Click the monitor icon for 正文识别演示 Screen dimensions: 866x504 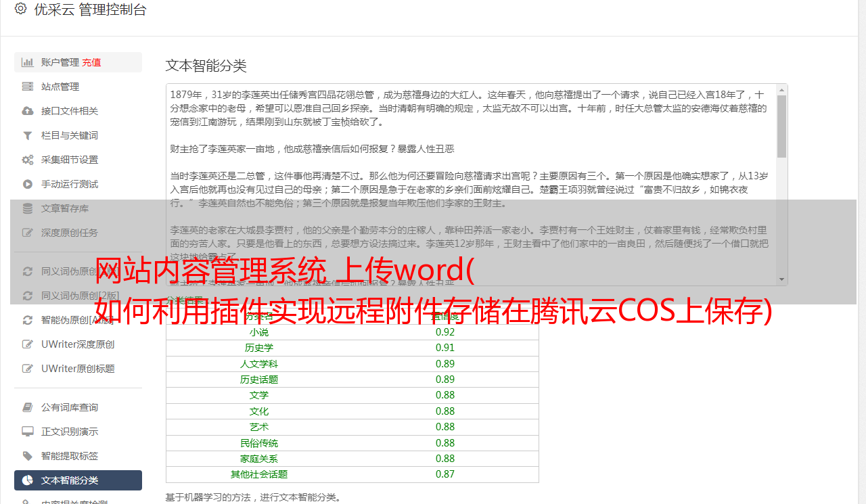28,432
